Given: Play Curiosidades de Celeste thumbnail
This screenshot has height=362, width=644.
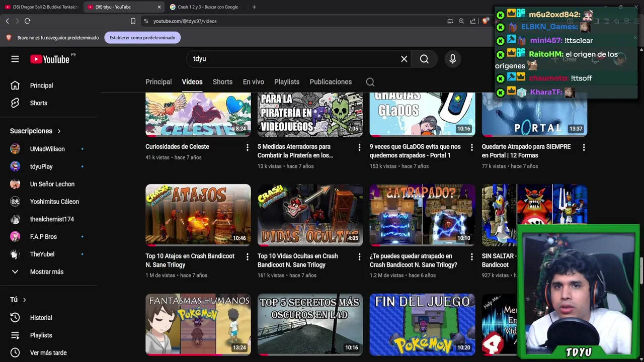Looking at the screenshot, I should click(198, 115).
